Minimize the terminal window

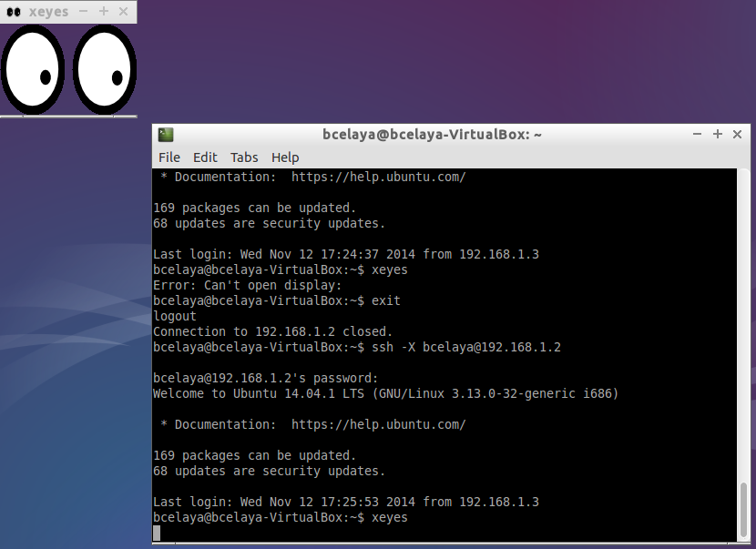point(697,134)
